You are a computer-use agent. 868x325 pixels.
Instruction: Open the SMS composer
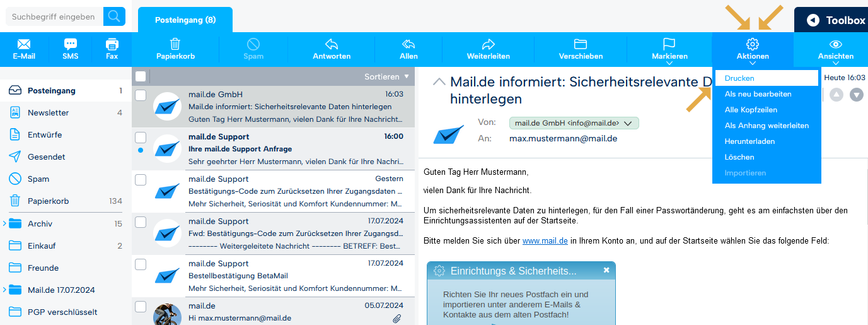point(71,49)
